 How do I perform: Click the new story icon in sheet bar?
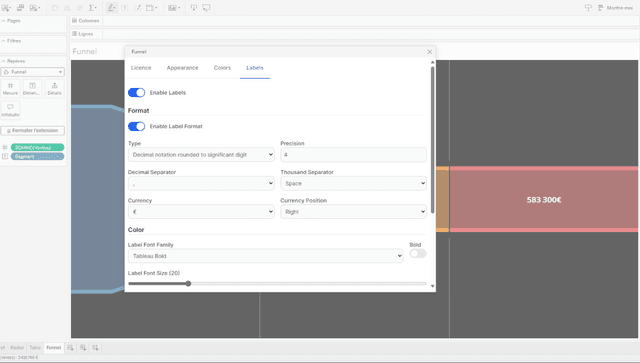[x=95, y=347]
